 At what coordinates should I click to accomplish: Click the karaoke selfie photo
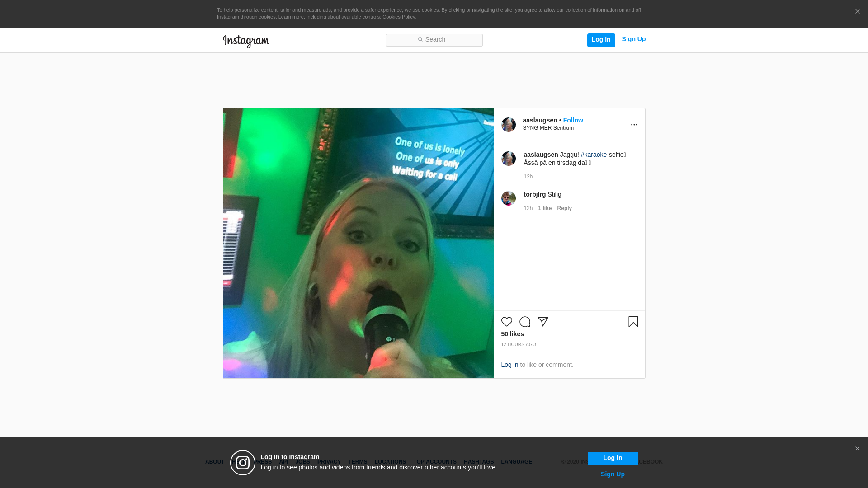(x=359, y=243)
